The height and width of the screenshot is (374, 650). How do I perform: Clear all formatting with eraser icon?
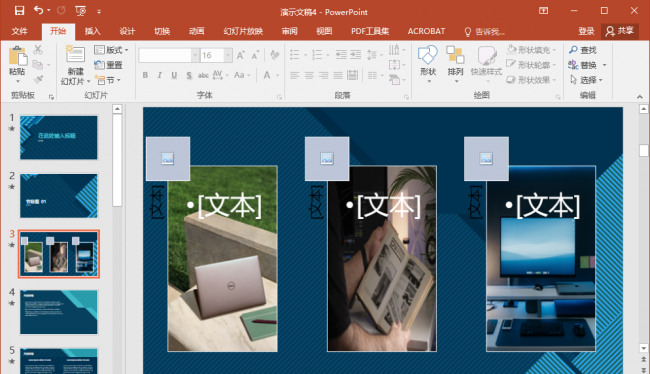274,55
